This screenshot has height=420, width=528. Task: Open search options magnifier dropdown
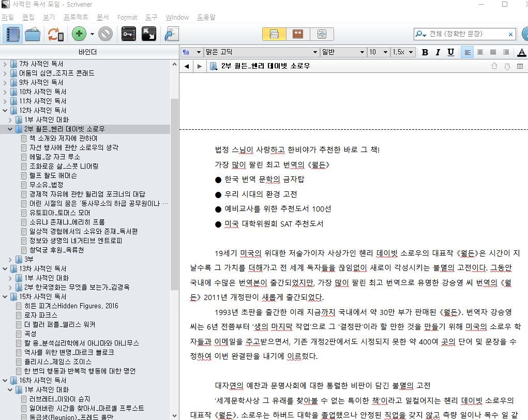point(420,34)
